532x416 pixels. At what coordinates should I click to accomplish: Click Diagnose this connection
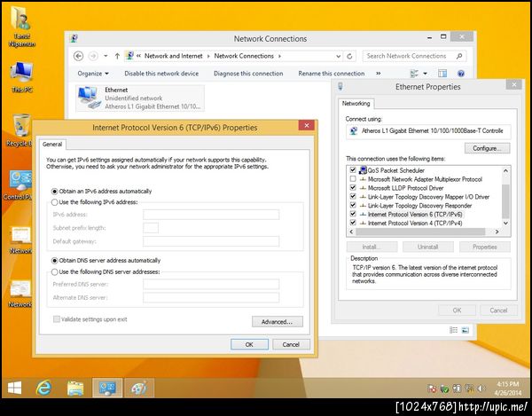pos(248,74)
